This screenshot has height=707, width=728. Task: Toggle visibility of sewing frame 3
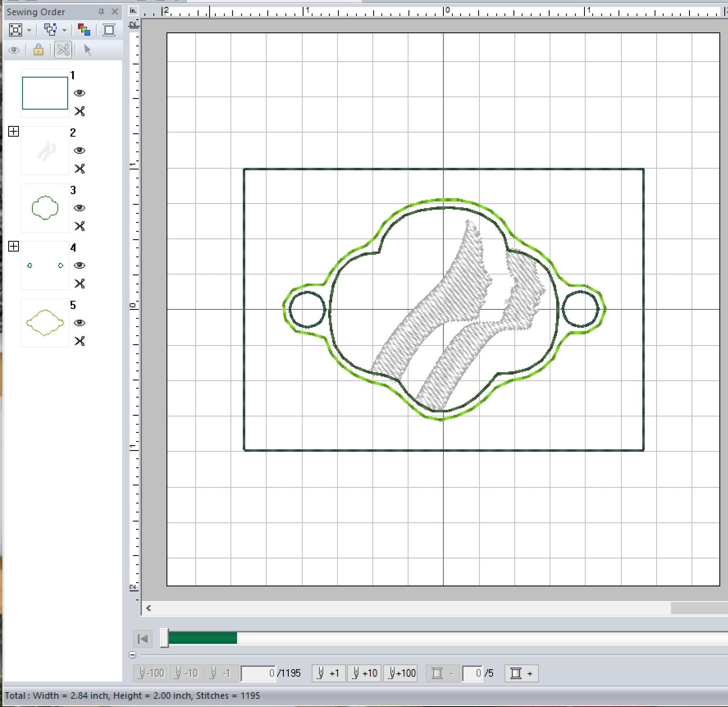[80, 208]
